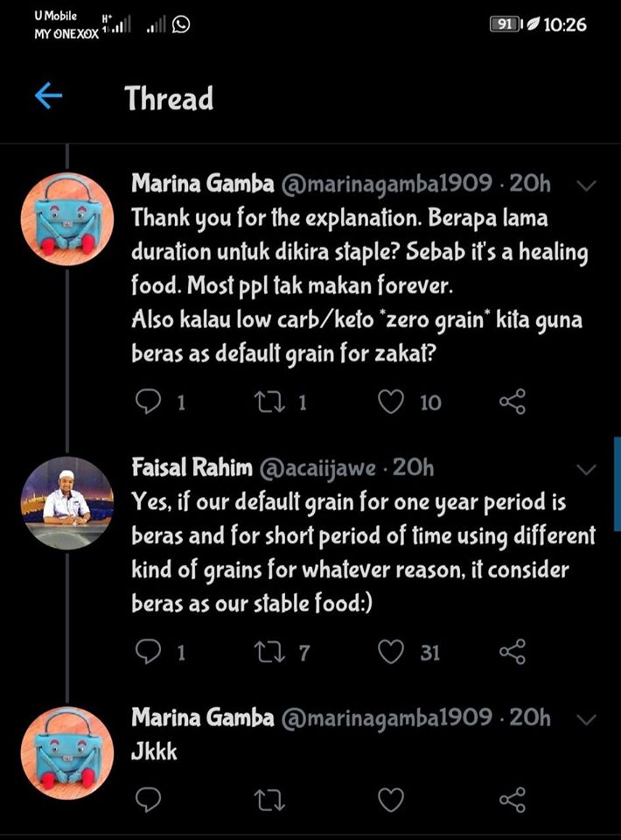This screenshot has height=840, width=621.
Task: Reply to the Jkkk tweet
Action: coord(151,800)
